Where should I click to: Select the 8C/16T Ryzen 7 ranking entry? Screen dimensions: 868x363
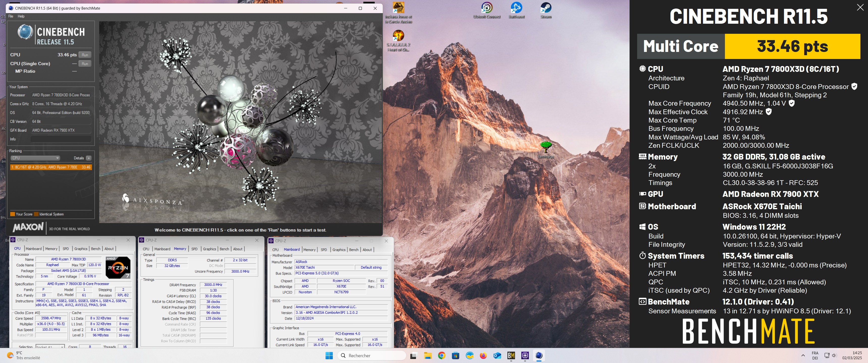tap(50, 167)
